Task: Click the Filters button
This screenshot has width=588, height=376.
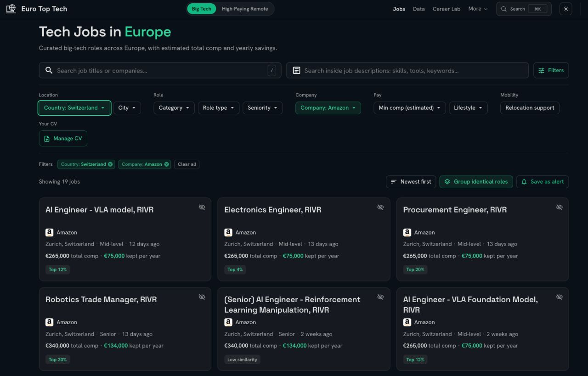Action: pyautogui.click(x=551, y=70)
